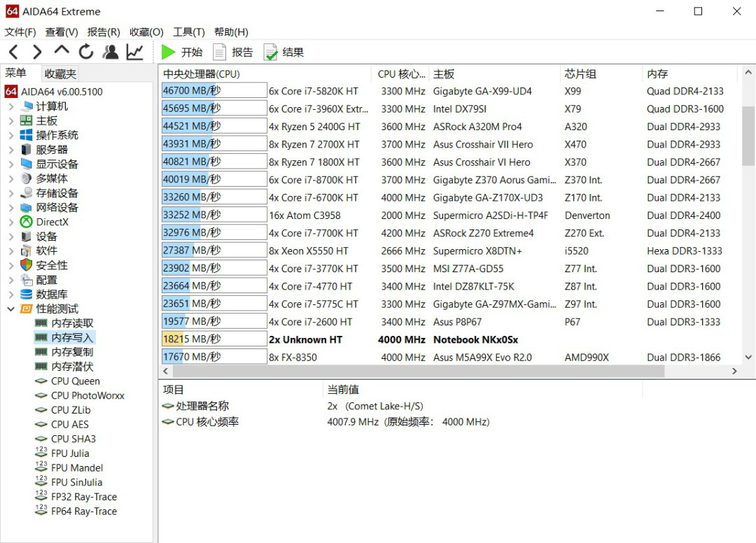Screen dimensions: 756x543
Task: Open the 帮助(H) menu
Action: [x=232, y=32]
